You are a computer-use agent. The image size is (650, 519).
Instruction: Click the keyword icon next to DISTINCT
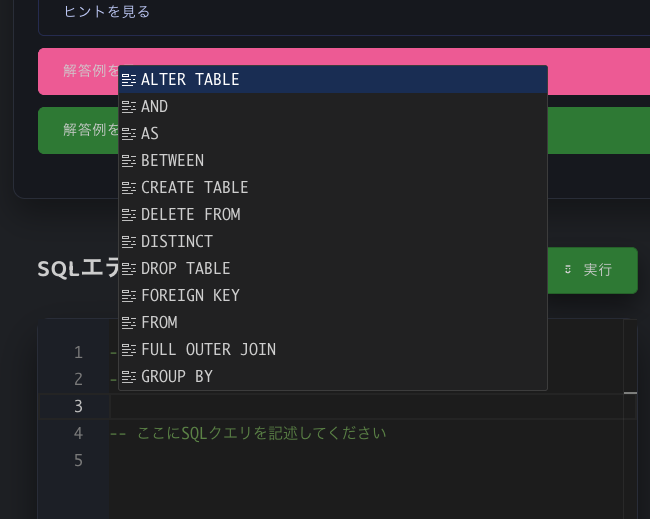(x=128, y=241)
